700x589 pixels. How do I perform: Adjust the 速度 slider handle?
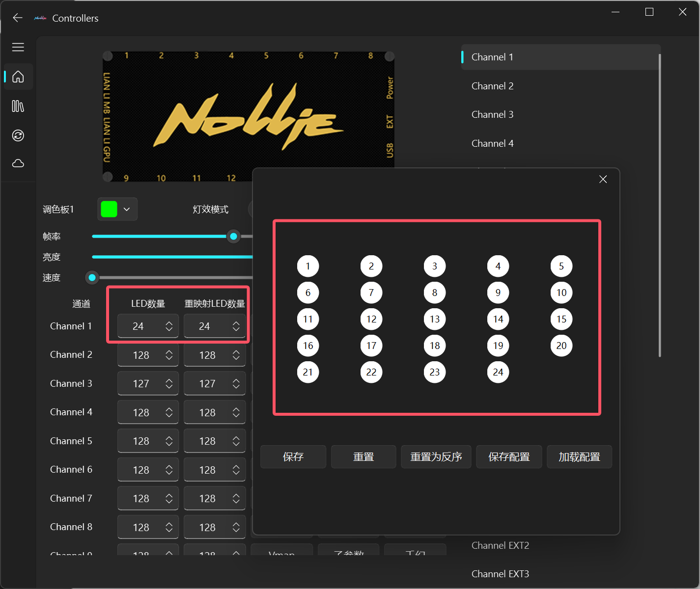pyautogui.click(x=92, y=278)
